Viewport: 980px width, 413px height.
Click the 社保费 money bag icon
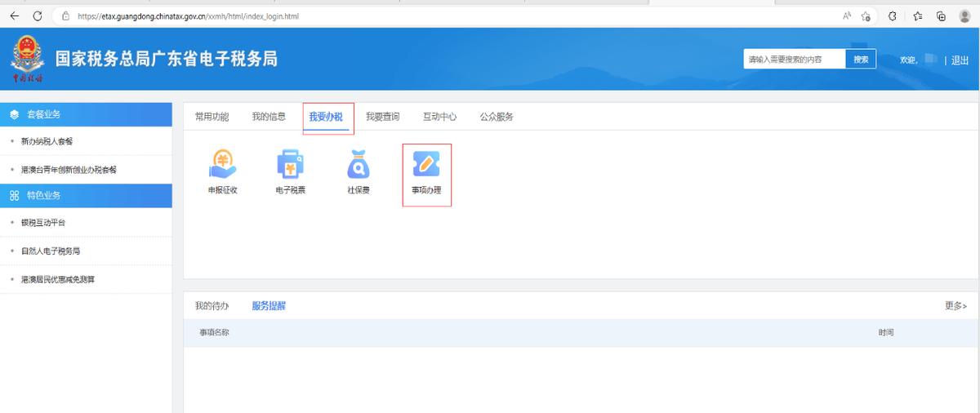coord(358,166)
